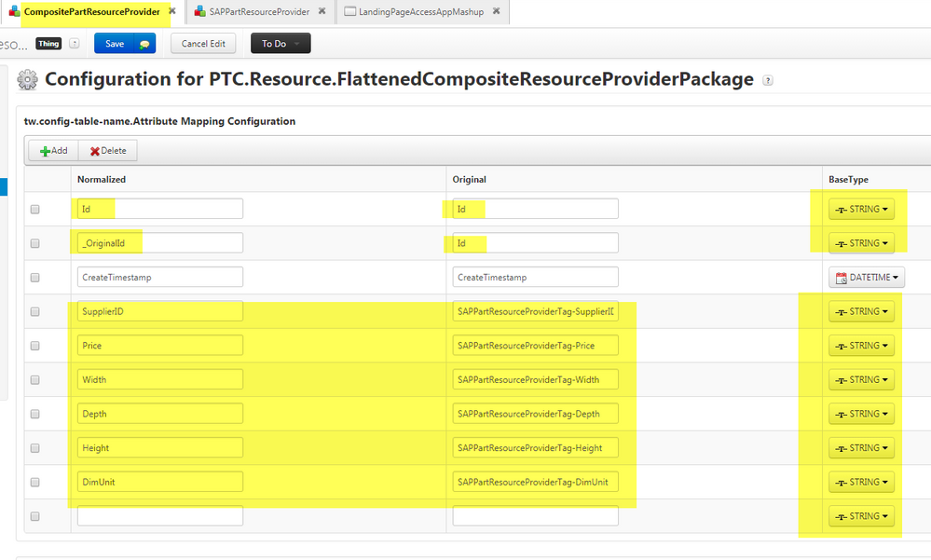This screenshot has height=560, width=931.
Task: Click the Original column header
Action: click(x=469, y=179)
